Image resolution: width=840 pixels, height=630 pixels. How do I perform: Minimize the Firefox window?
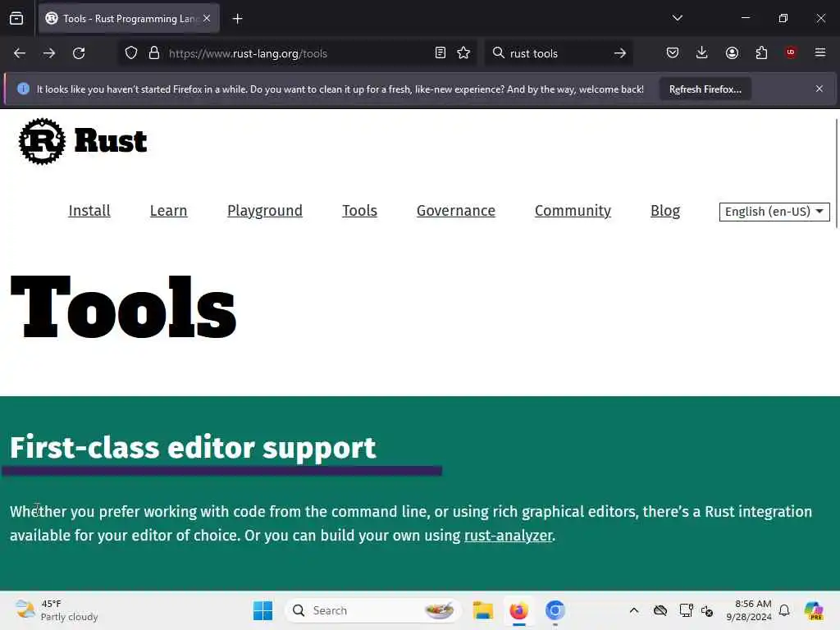click(745, 18)
